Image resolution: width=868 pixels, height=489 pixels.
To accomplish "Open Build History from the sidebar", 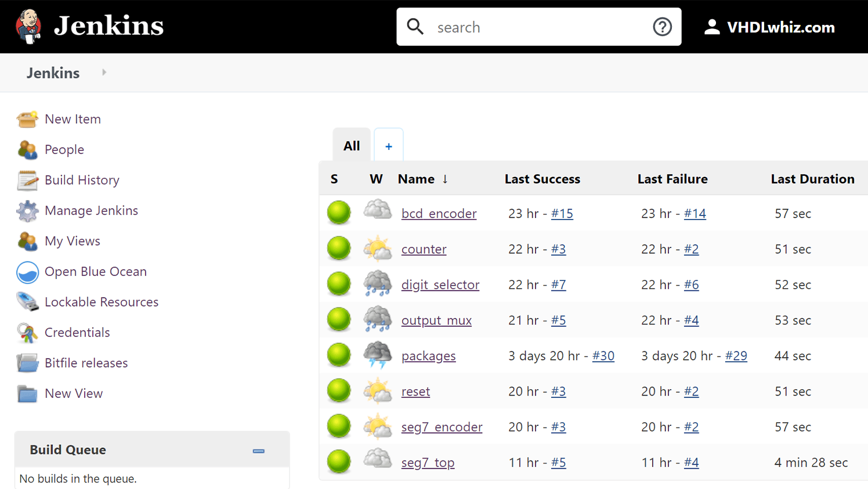I will [x=82, y=180].
